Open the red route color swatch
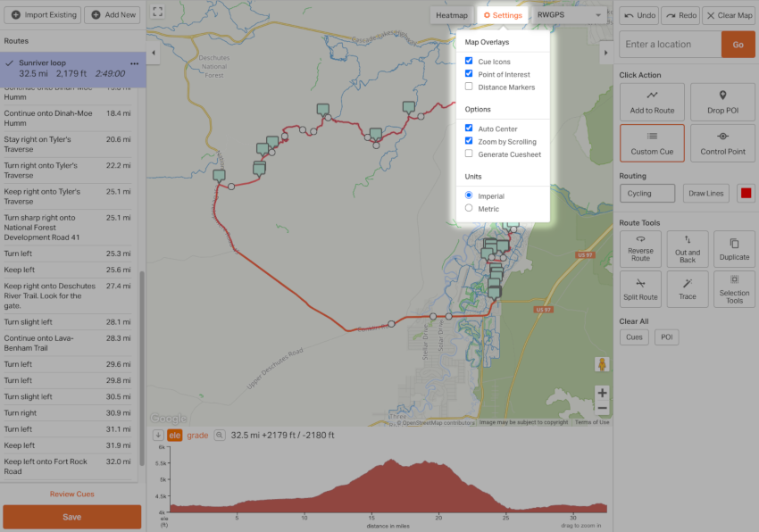This screenshot has width=759, height=532. [x=746, y=193]
